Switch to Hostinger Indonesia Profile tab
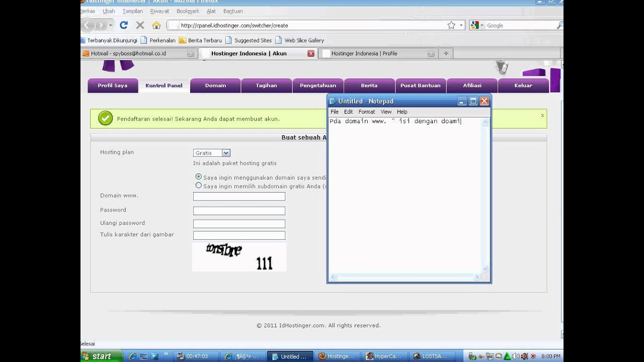This screenshot has height=362, width=644. (x=378, y=53)
